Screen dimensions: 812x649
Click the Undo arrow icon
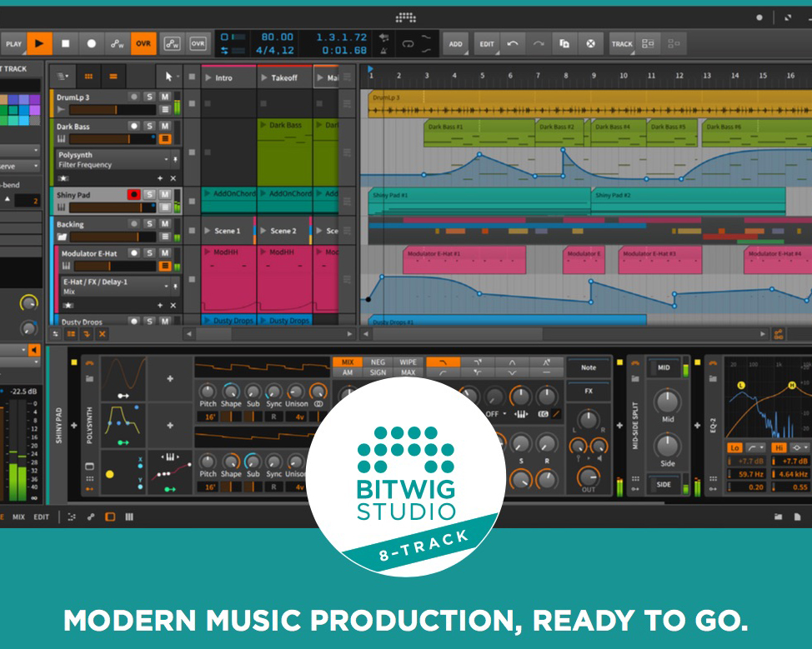click(513, 44)
